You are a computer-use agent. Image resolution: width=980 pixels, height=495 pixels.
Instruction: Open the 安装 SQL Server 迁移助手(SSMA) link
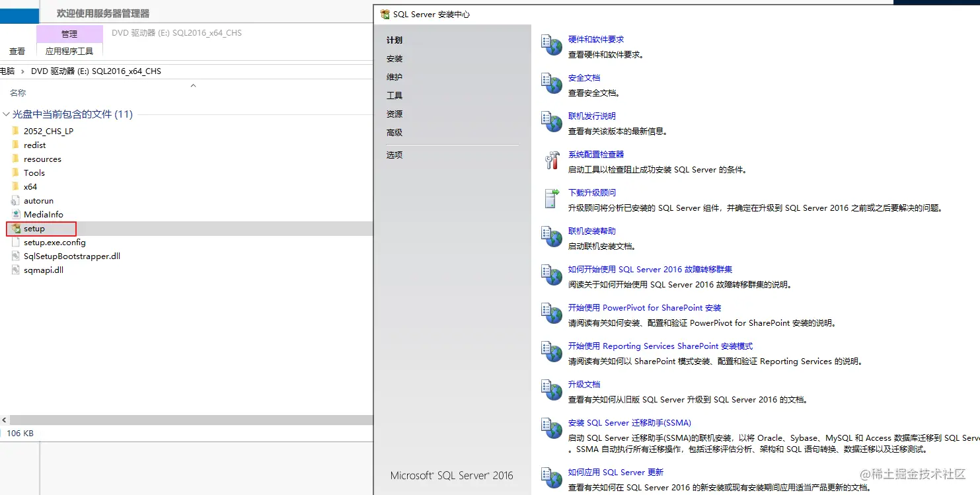(x=630, y=423)
